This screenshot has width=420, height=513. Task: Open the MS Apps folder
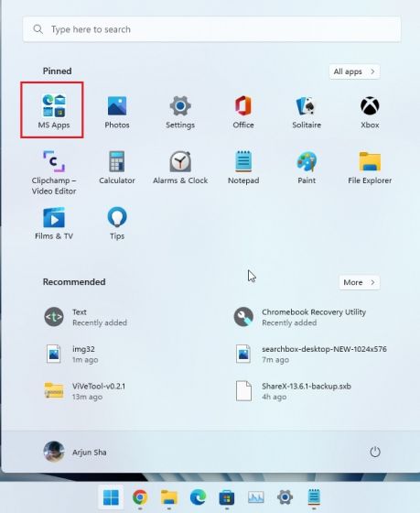pos(54,111)
